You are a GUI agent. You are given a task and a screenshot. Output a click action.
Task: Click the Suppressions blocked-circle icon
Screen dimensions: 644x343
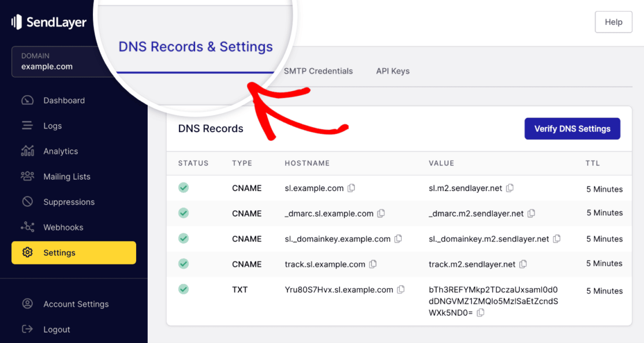28,202
